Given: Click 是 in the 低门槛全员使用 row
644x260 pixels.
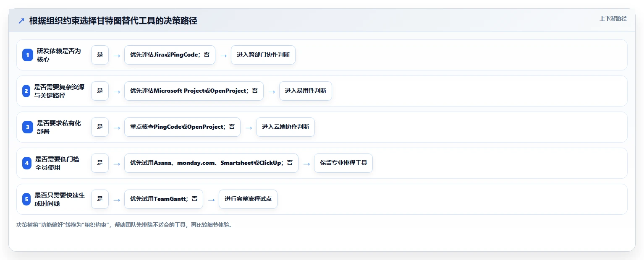Looking at the screenshot, I should click(100, 163).
